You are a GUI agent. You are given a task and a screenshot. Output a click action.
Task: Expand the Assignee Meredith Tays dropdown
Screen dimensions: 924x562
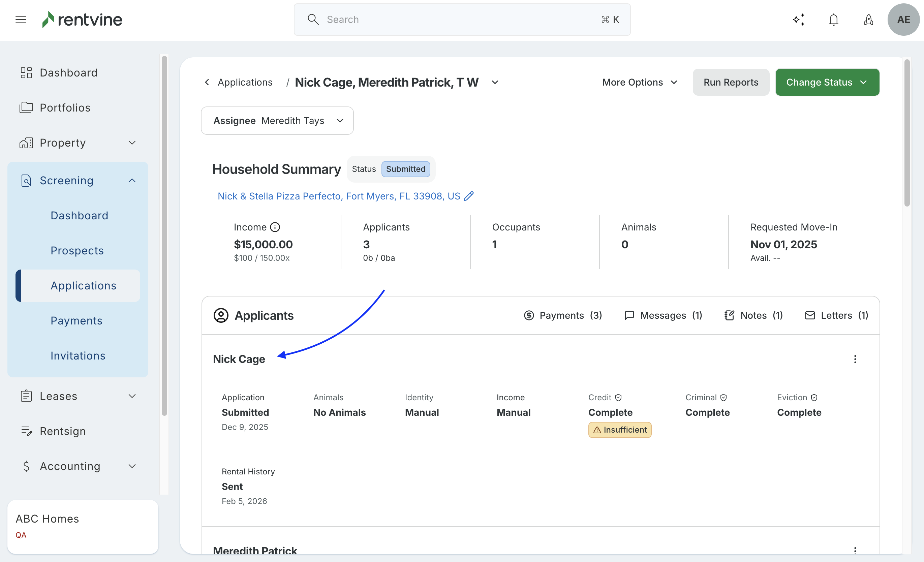point(277,121)
